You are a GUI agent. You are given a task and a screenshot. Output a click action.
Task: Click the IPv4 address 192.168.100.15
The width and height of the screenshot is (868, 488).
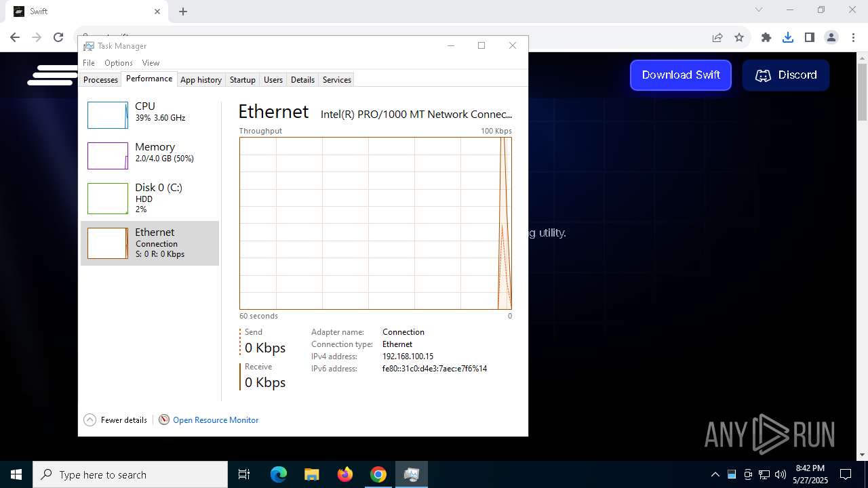(408, 357)
